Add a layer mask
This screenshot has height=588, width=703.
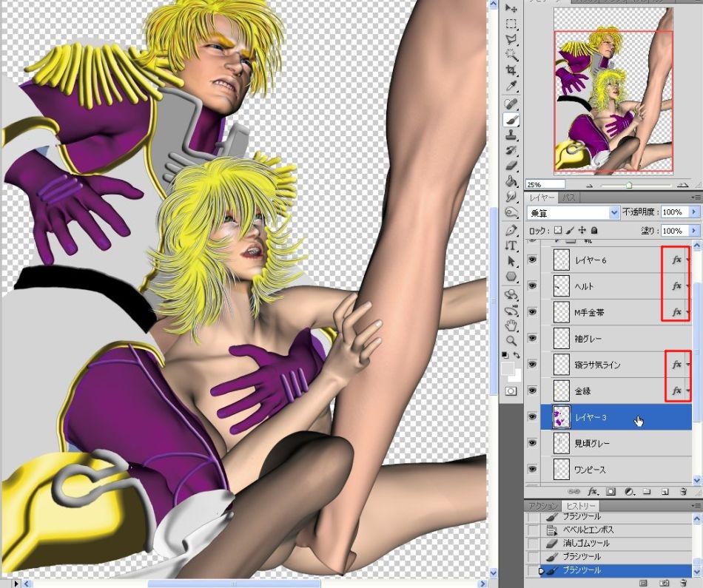point(610,492)
